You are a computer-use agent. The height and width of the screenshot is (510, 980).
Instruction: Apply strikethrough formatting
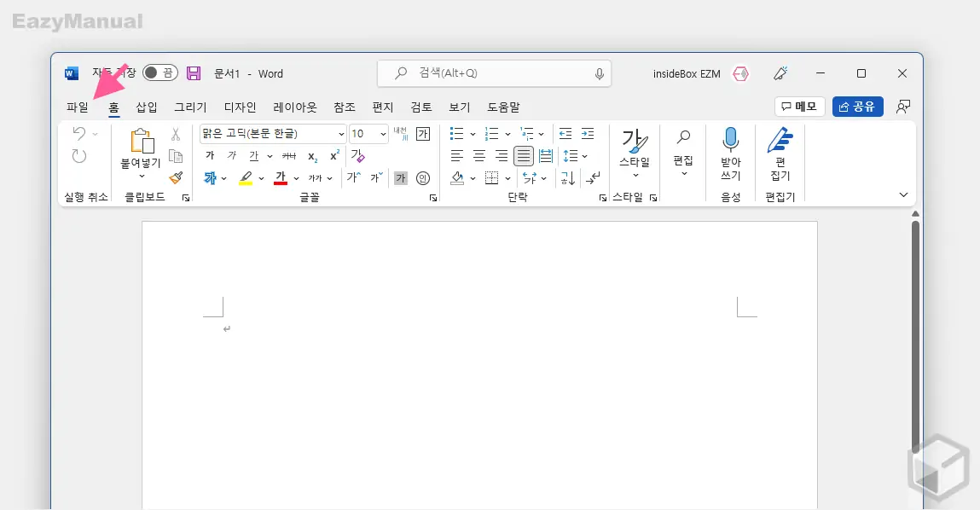tap(289, 156)
